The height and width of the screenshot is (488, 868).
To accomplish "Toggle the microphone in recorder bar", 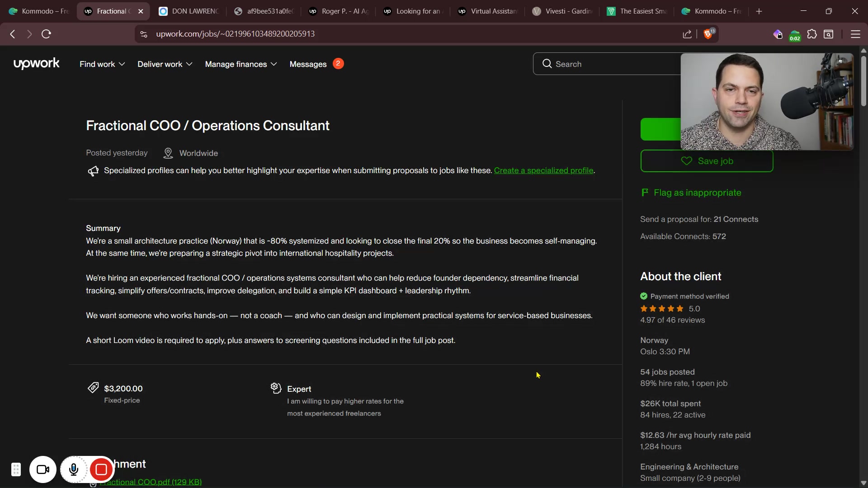I will [74, 470].
